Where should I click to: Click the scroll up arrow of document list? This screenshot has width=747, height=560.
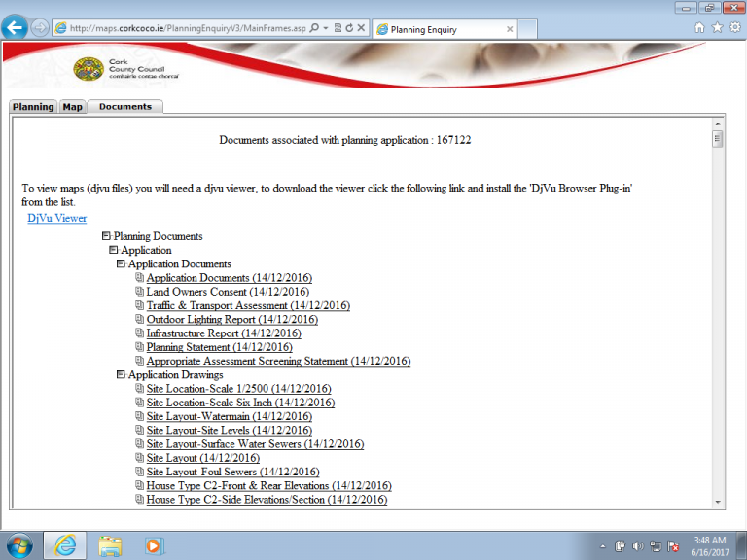(x=718, y=123)
